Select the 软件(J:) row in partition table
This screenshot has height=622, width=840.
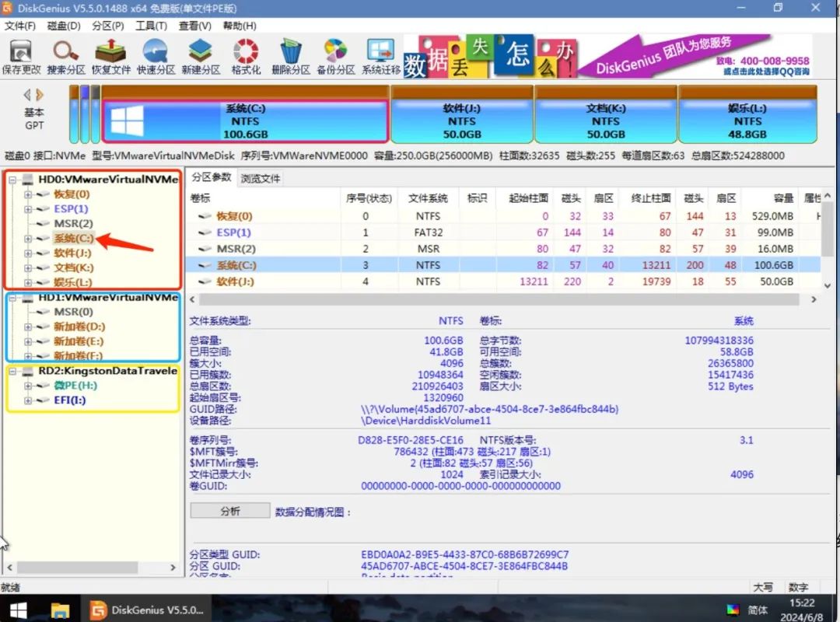[x=502, y=281]
